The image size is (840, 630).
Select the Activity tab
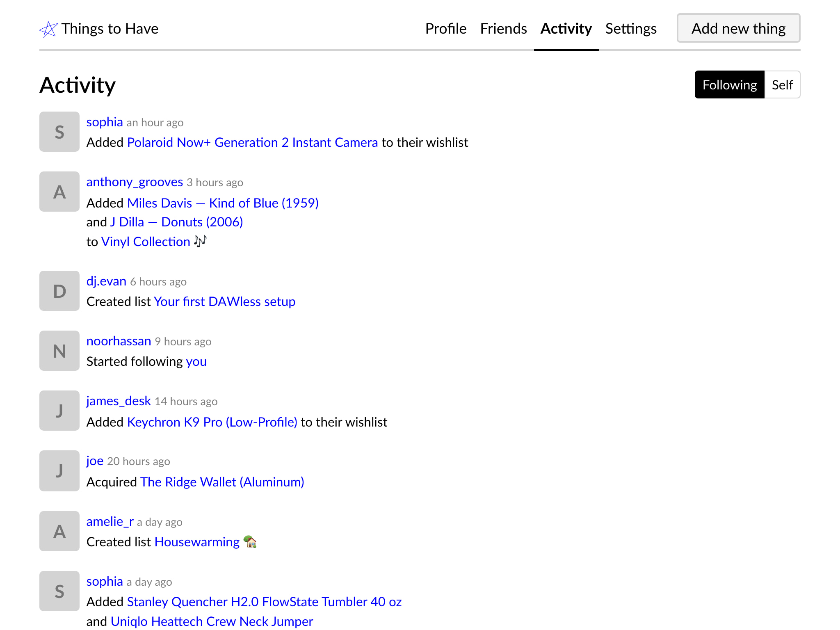pyautogui.click(x=566, y=28)
